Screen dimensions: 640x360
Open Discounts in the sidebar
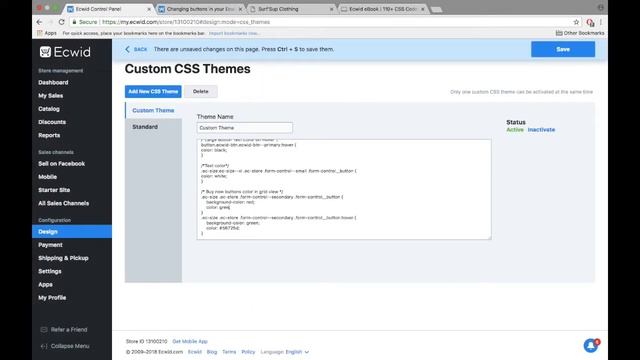pyautogui.click(x=52, y=122)
